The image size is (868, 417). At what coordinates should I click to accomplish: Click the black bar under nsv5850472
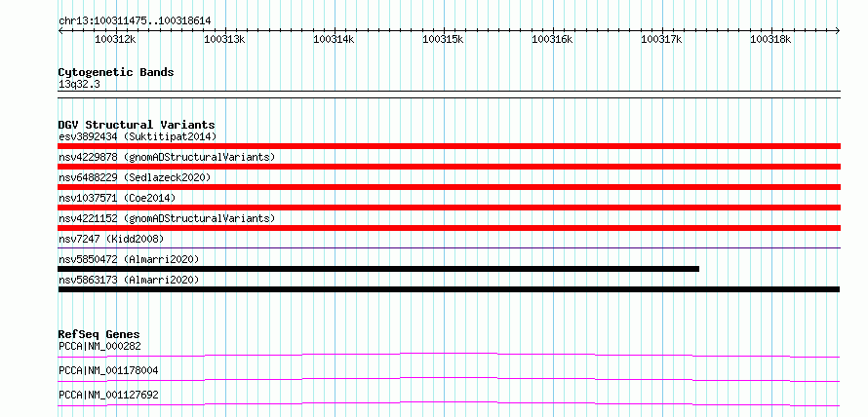coord(378,269)
